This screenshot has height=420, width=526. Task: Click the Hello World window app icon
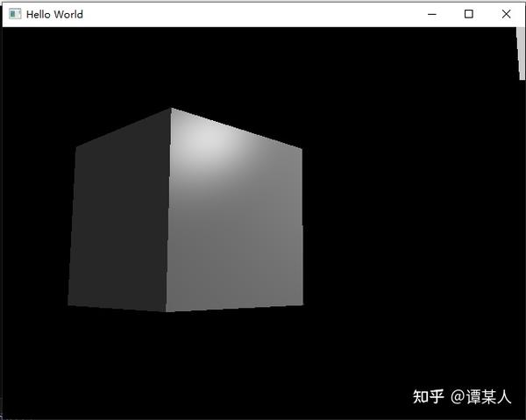[x=15, y=14]
